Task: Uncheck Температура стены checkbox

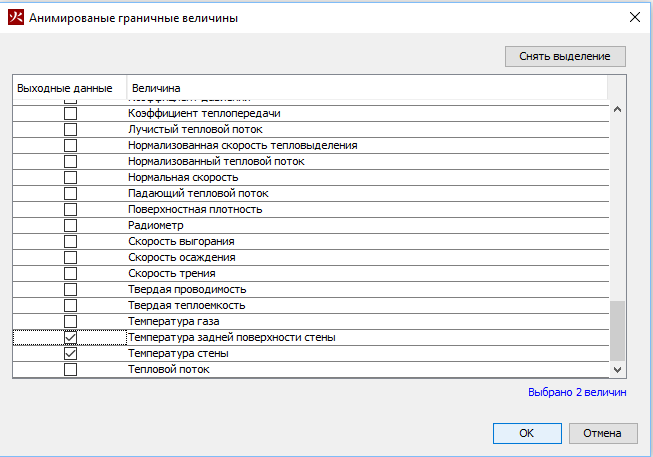Action: tap(70, 354)
